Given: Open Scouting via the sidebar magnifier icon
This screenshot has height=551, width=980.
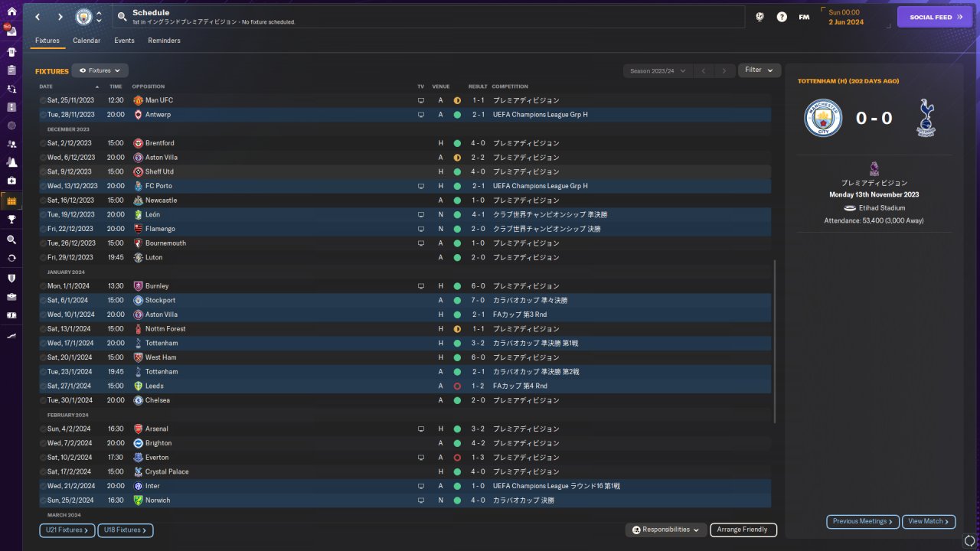Looking at the screenshot, I should click(11, 240).
